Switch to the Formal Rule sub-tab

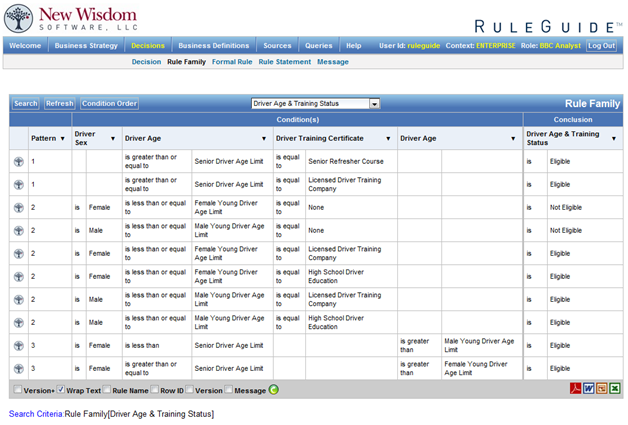232,62
